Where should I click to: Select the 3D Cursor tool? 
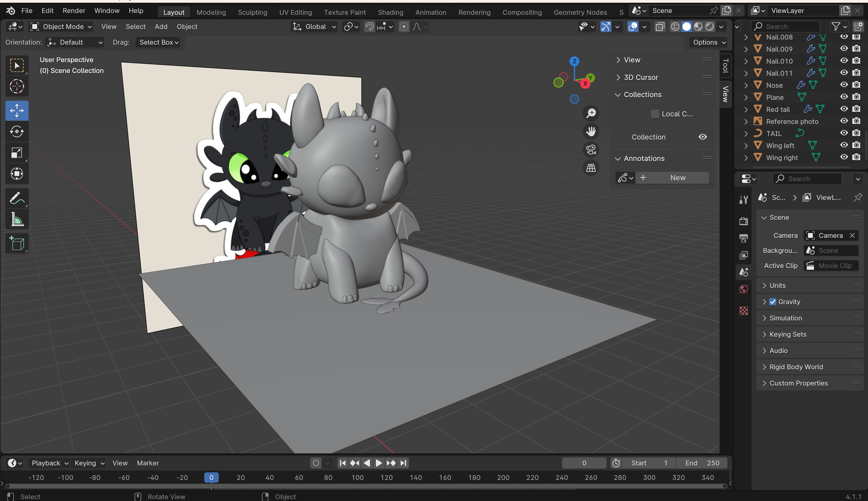pos(17,87)
